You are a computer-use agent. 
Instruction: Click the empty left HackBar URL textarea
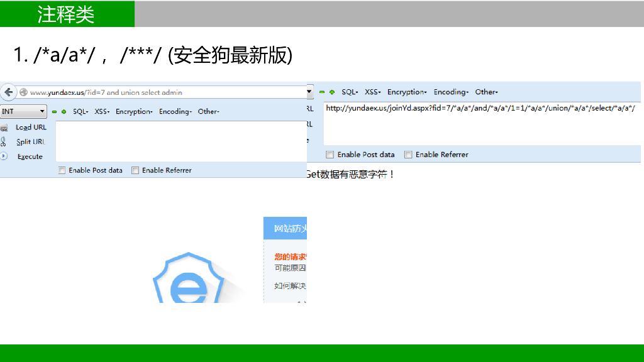pyautogui.click(x=181, y=141)
